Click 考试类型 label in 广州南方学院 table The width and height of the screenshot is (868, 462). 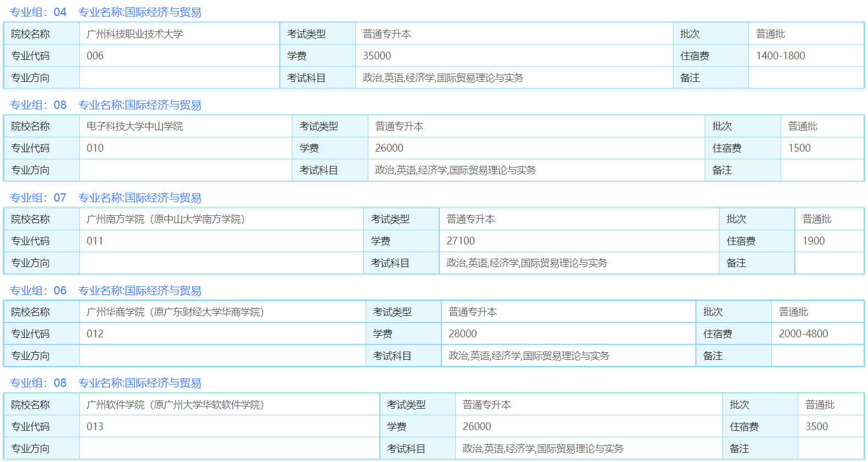(390, 219)
